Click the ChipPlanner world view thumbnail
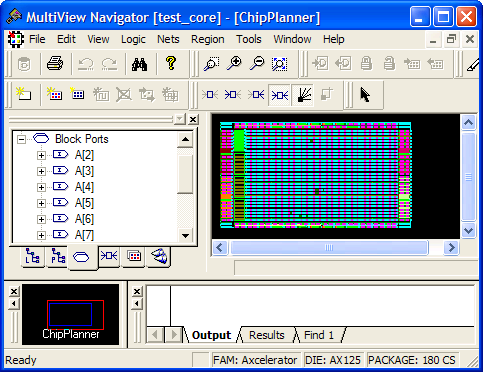 (70, 314)
